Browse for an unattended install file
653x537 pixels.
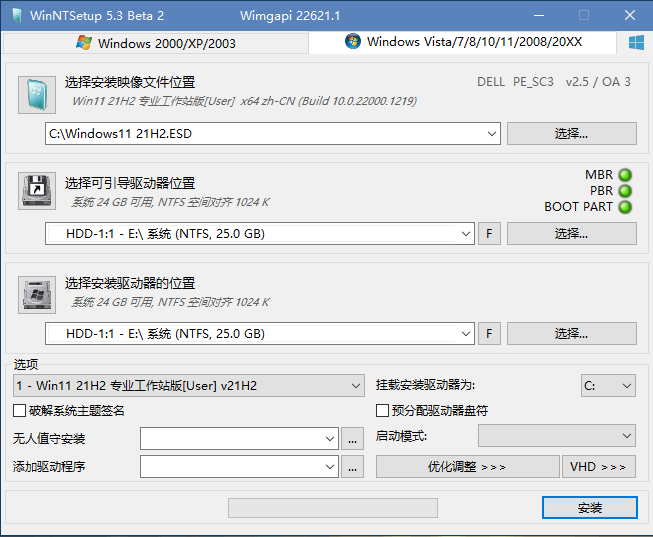352,439
